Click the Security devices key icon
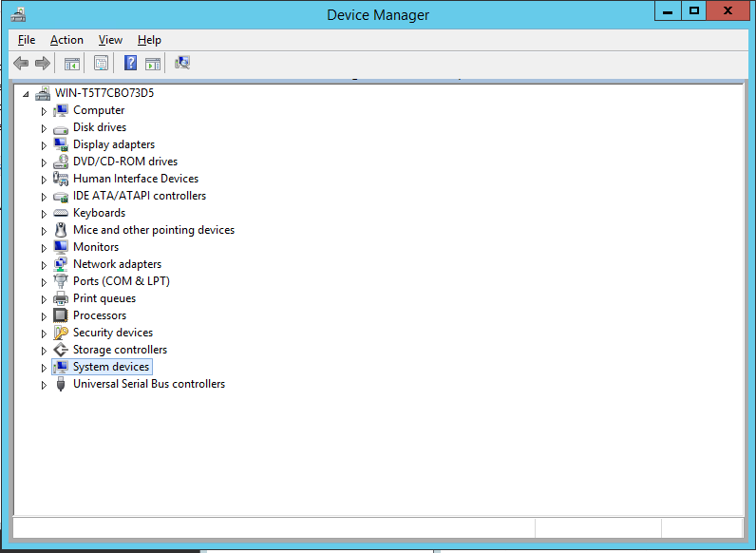The image size is (756, 553). tap(61, 333)
